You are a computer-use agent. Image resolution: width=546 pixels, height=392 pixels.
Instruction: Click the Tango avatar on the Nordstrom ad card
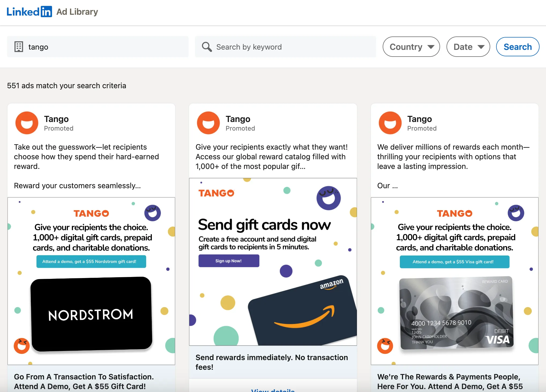(x=27, y=123)
